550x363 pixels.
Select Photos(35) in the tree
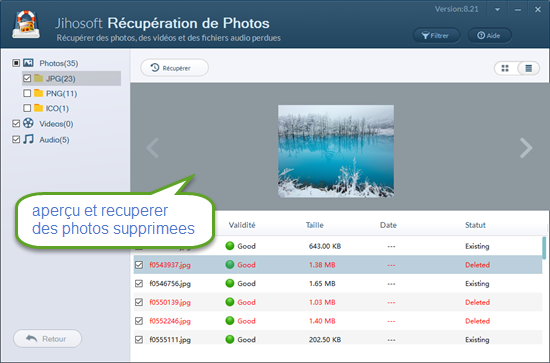59,63
